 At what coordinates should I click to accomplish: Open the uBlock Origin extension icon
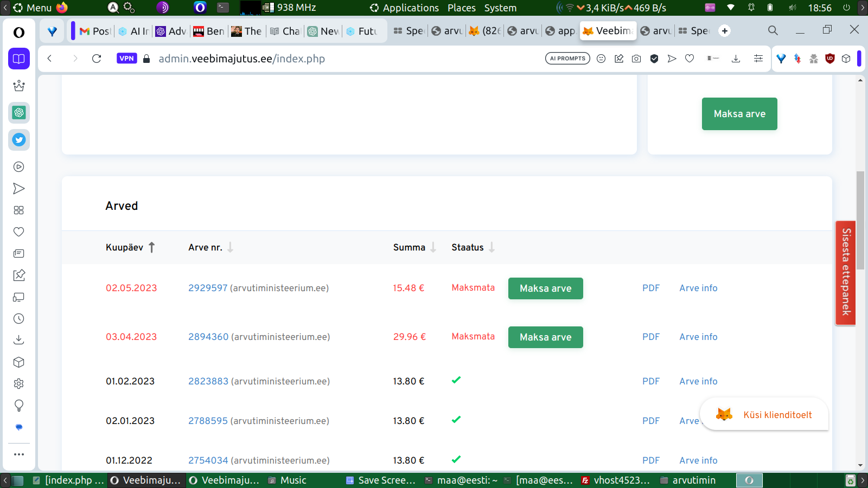[x=829, y=59]
